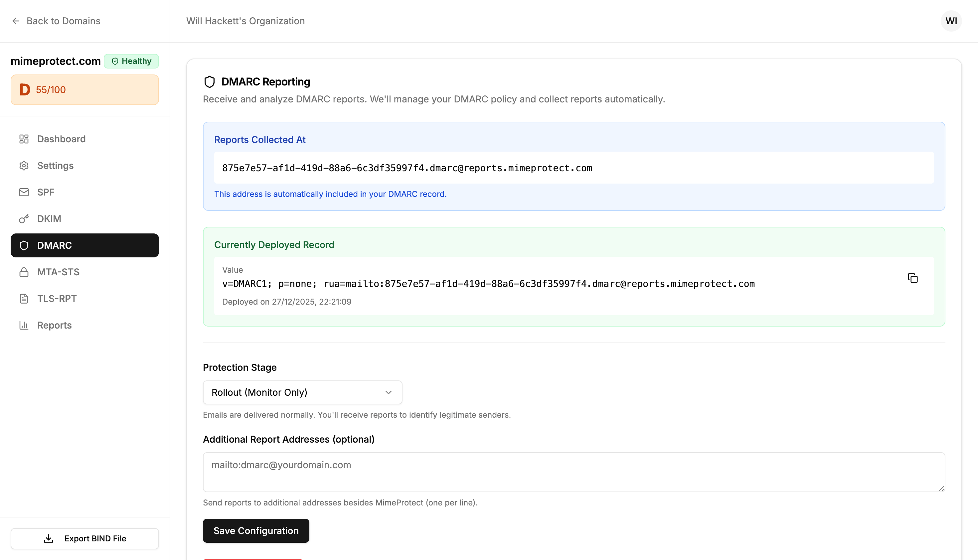Image resolution: width=978 pixels, height=560 pixels.
Task: Click the chevron on Rollout (Monitor Only)
Action: point(388,392)
